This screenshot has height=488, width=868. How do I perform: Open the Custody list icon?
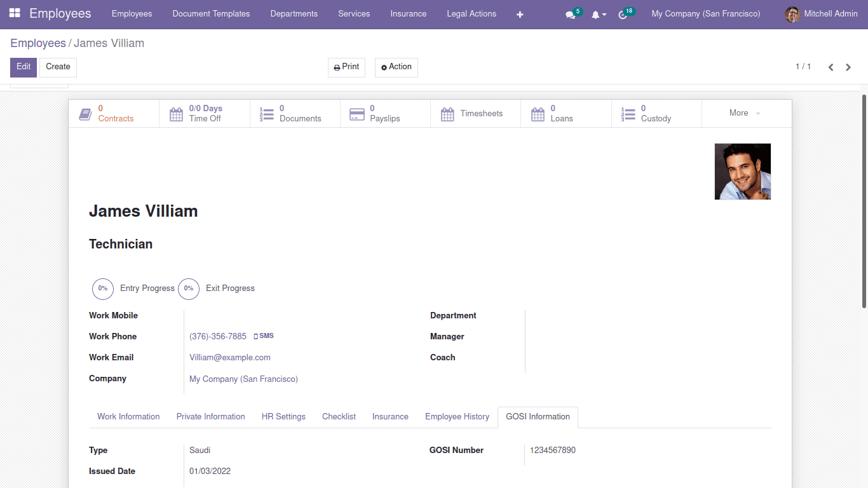coord(628,112)
